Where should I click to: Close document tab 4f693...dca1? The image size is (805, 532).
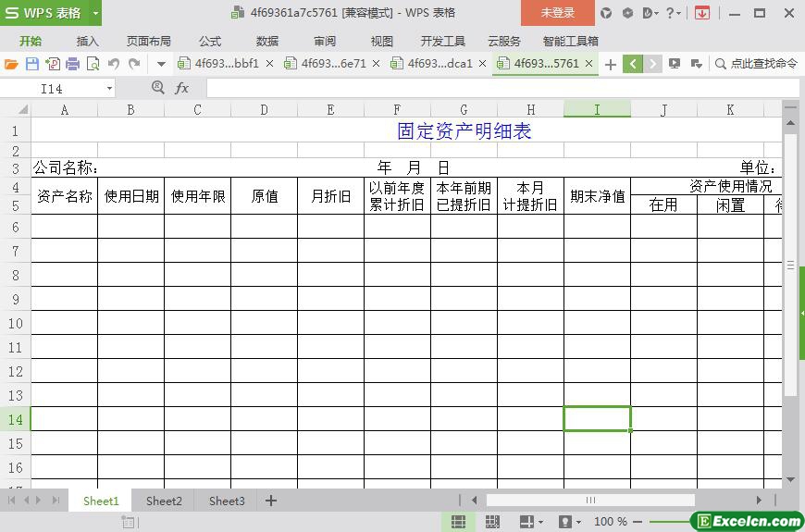click(x=483, y=64)
